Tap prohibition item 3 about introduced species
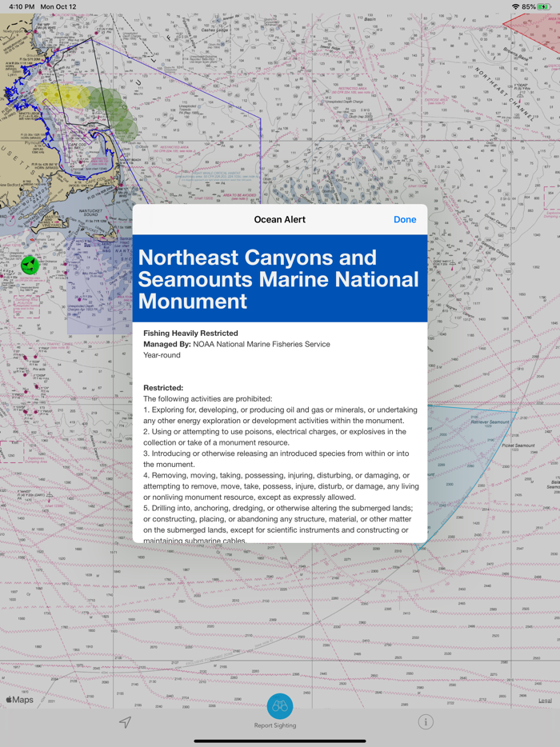This screenshot has height=747, width=560. point(277,459)
